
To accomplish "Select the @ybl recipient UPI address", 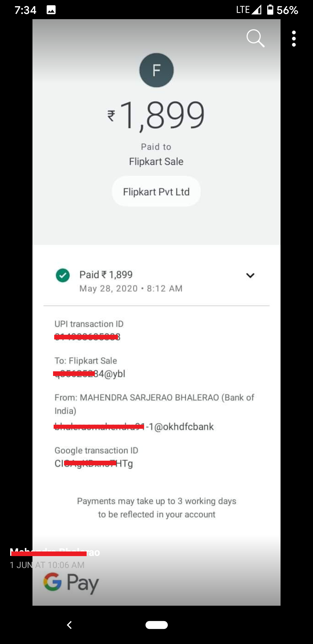I will (x=90, y=374).
